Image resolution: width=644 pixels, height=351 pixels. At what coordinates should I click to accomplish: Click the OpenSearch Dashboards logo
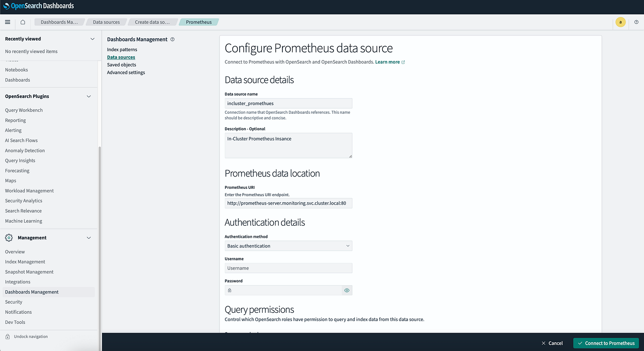(x=39, y=6)
